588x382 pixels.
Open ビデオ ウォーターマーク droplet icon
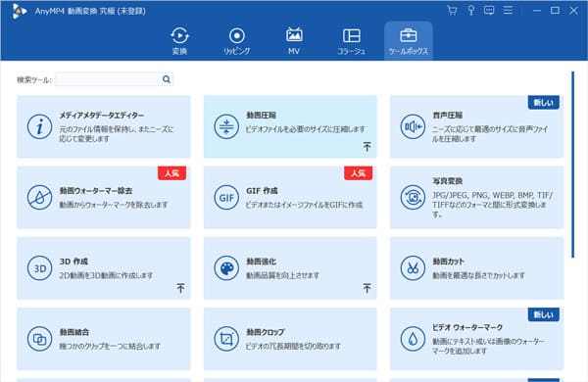(x=413, y=339)
